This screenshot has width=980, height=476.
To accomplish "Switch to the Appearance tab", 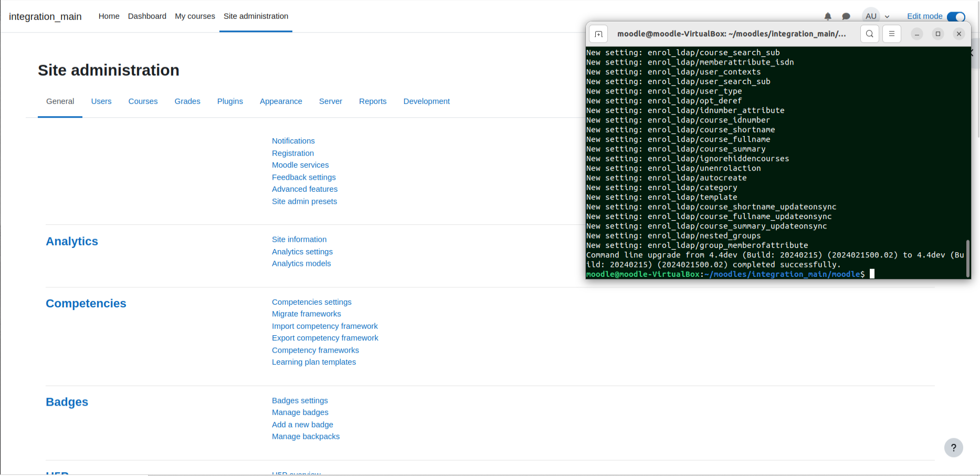I will pyautogui.click(x=281, y=101).
